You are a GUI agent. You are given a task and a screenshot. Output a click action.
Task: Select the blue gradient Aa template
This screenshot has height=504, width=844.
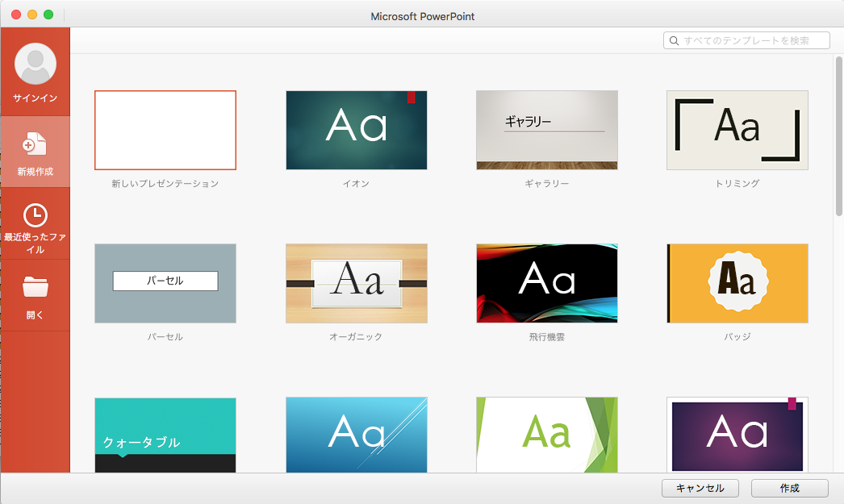357,435
